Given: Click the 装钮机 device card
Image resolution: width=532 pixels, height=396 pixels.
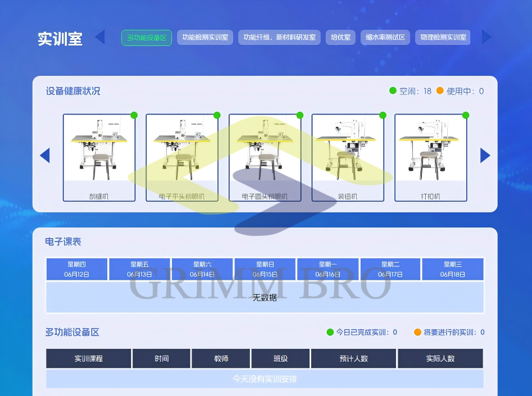Looking at the screenshot, I should 348,157.
